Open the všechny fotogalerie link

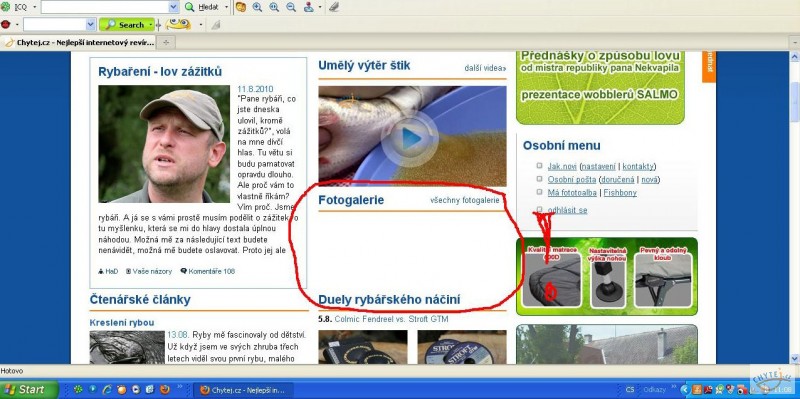465,201
